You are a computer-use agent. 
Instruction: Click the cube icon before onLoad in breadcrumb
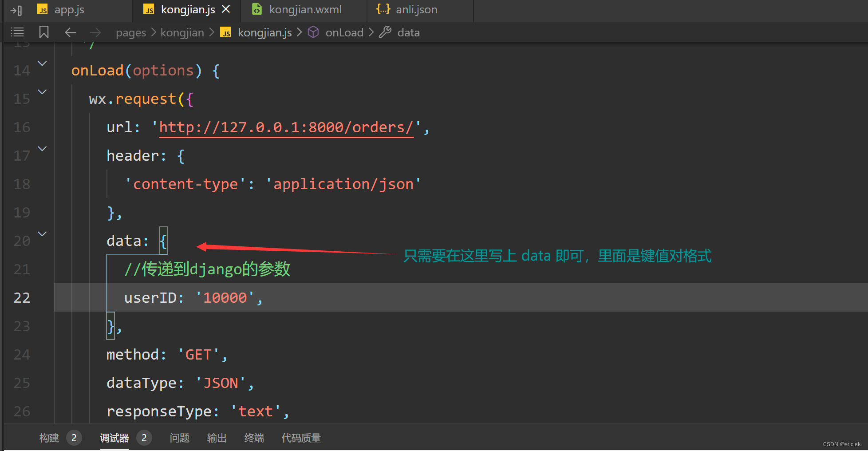point(313,32)
